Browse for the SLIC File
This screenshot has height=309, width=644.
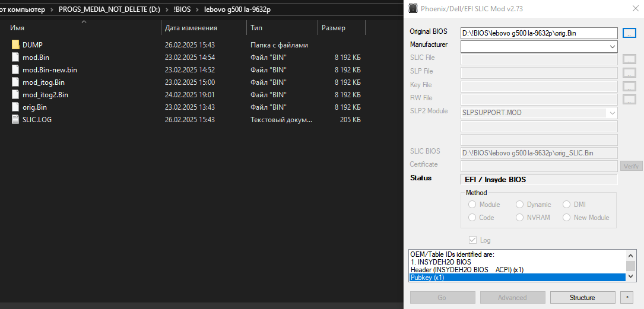point(629,59)
